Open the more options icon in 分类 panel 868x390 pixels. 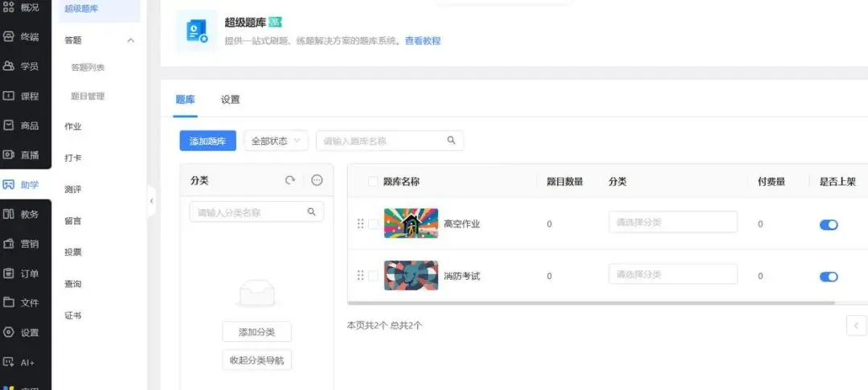pyautogui.click(x=317, y=180)
